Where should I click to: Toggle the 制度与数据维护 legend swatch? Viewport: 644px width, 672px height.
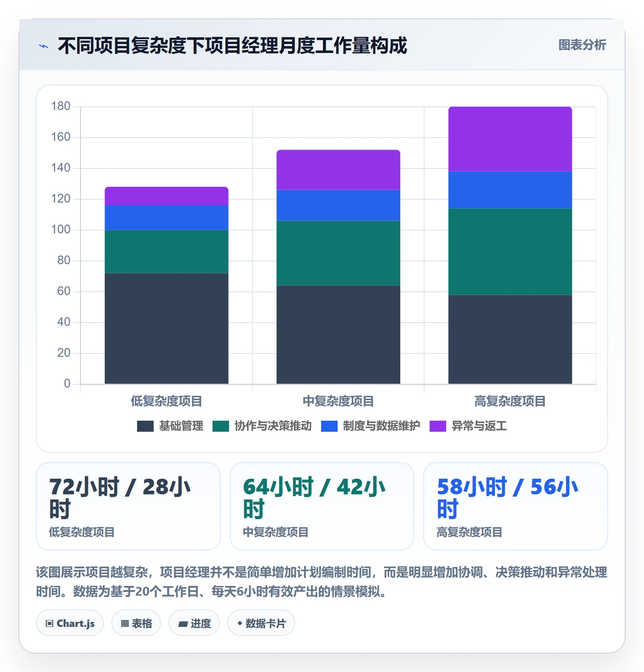(329, 426)
